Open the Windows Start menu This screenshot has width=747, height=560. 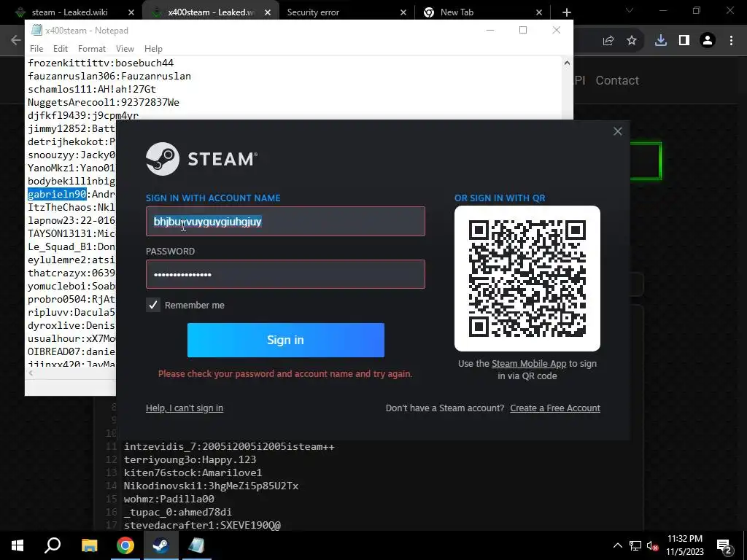18,545
